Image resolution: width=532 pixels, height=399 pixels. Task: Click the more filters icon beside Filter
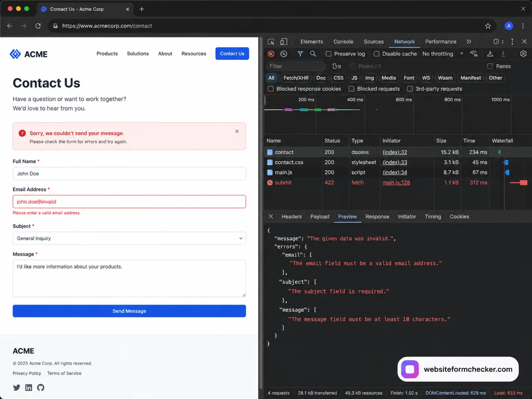pos(337,66)
